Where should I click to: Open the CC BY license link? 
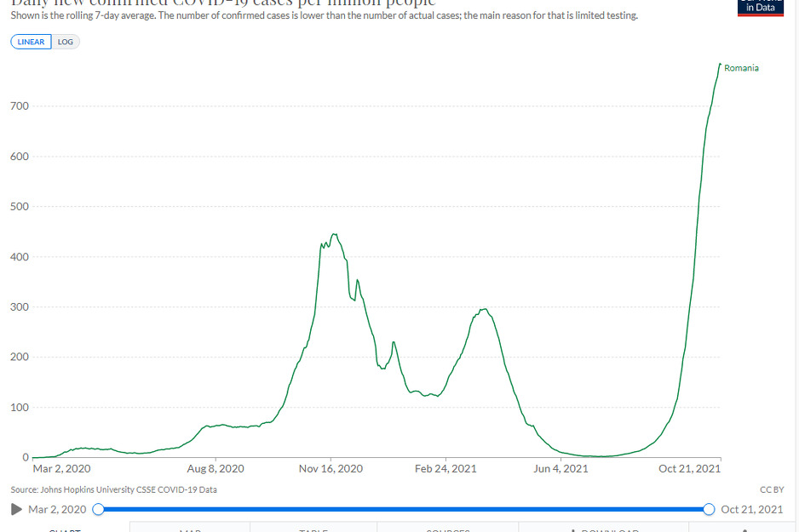(770, 489)
